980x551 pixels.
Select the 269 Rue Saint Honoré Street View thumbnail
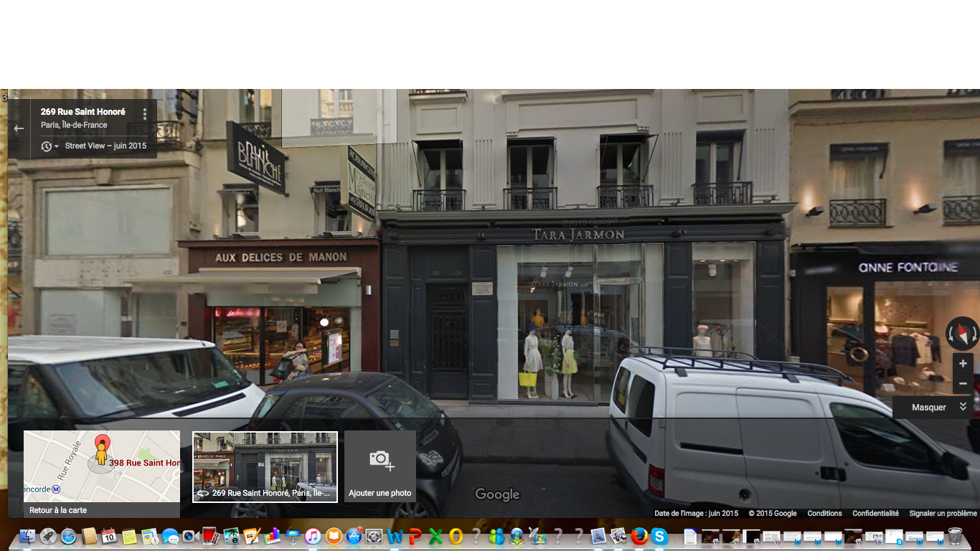coord(265,466)
